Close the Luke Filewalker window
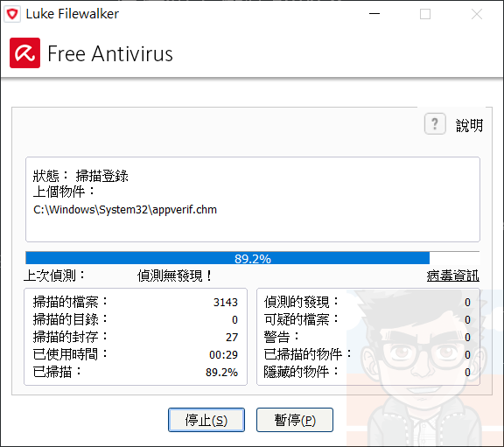This screenshot has height=447, width=504. click(477, 14)
